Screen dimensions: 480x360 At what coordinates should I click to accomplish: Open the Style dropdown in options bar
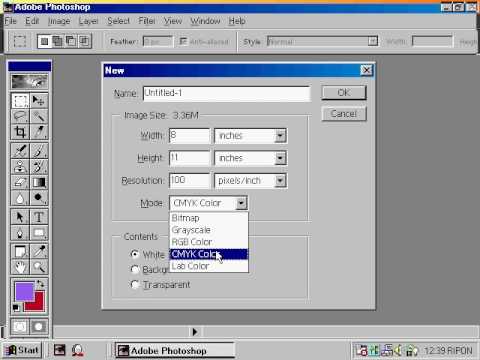[373, 41]
